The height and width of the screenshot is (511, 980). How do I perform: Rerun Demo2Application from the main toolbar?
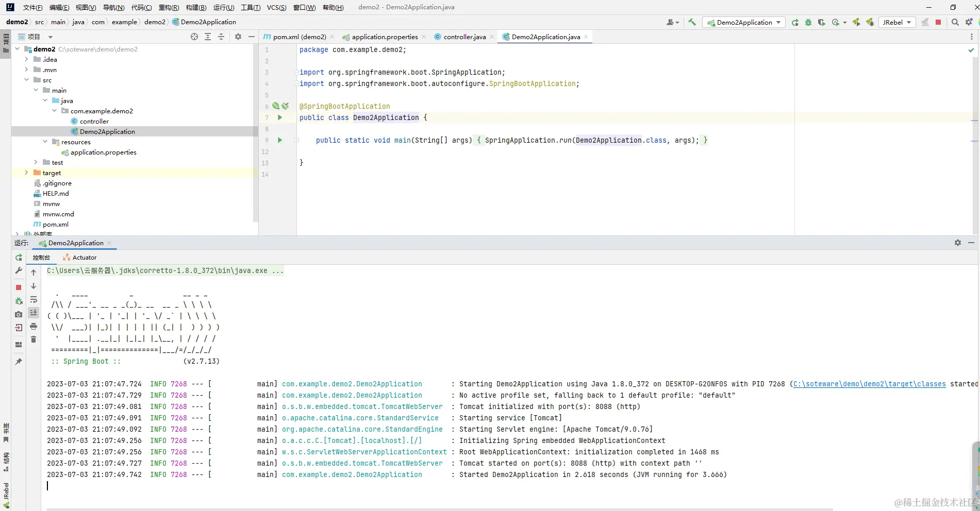[795, 22]
